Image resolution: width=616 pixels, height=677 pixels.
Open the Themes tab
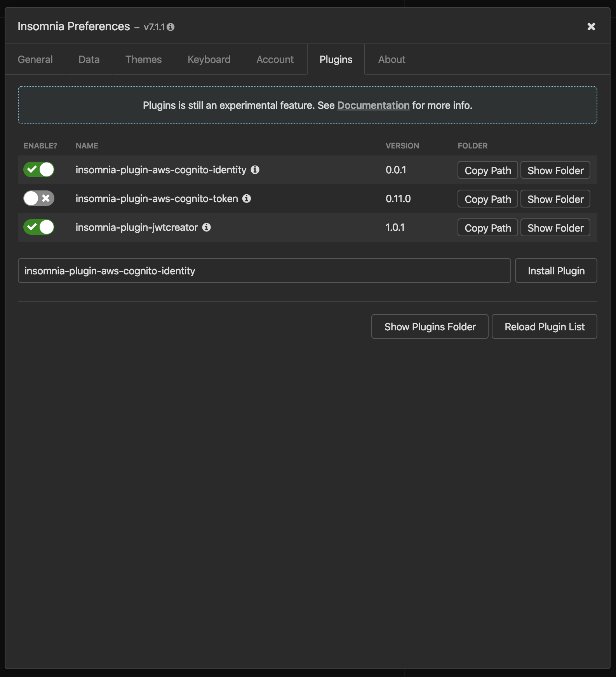point(144,59)
